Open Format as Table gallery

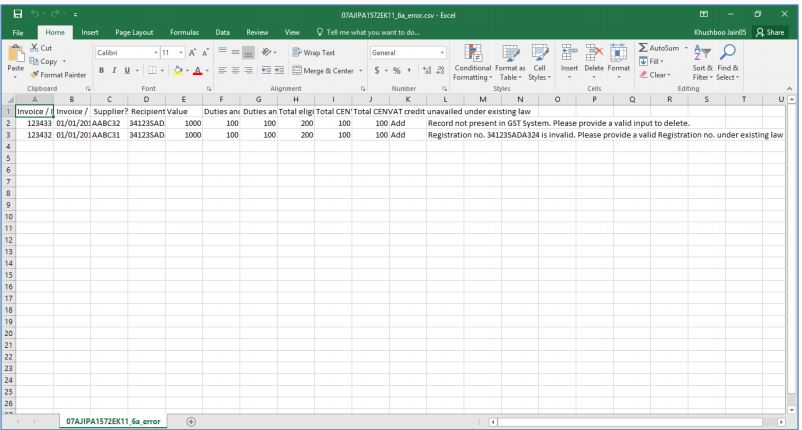(x=510, y=62)
